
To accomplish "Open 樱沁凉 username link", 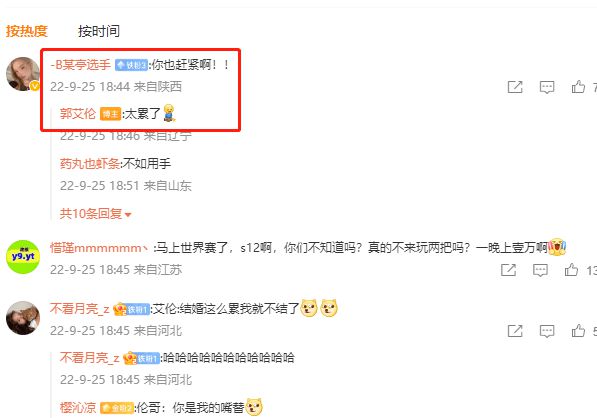I will [78, 408].
